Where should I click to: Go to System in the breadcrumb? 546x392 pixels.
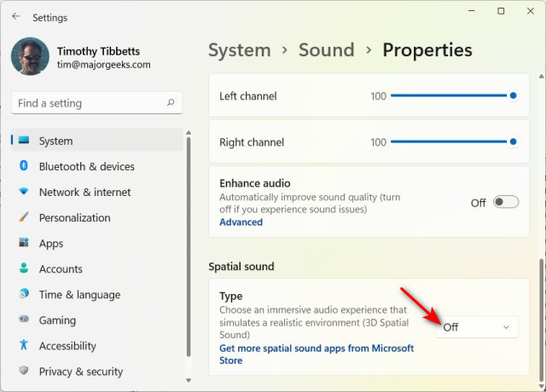[240, 50]
